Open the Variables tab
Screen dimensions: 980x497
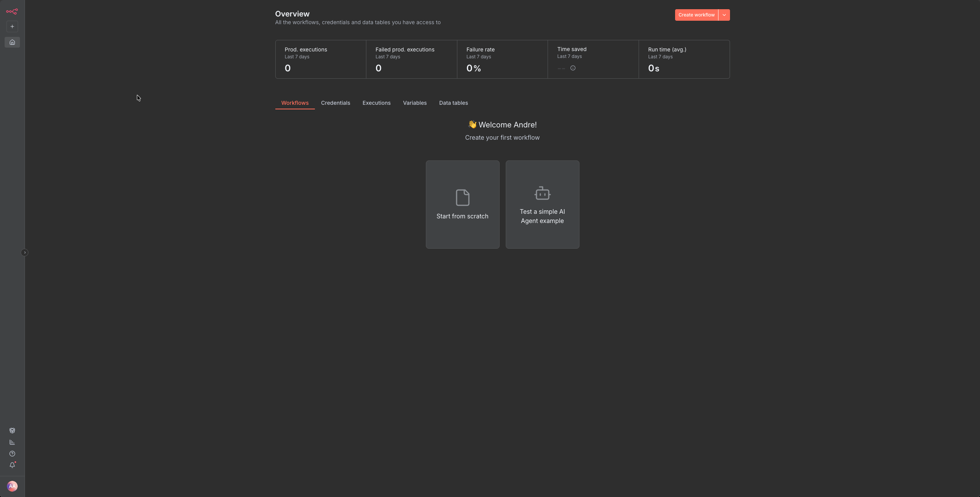point(415,103)
